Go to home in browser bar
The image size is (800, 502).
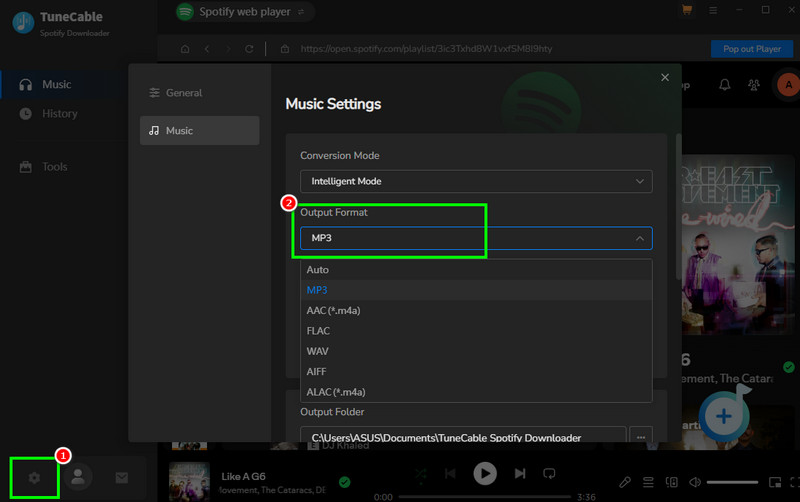[185, 49]
